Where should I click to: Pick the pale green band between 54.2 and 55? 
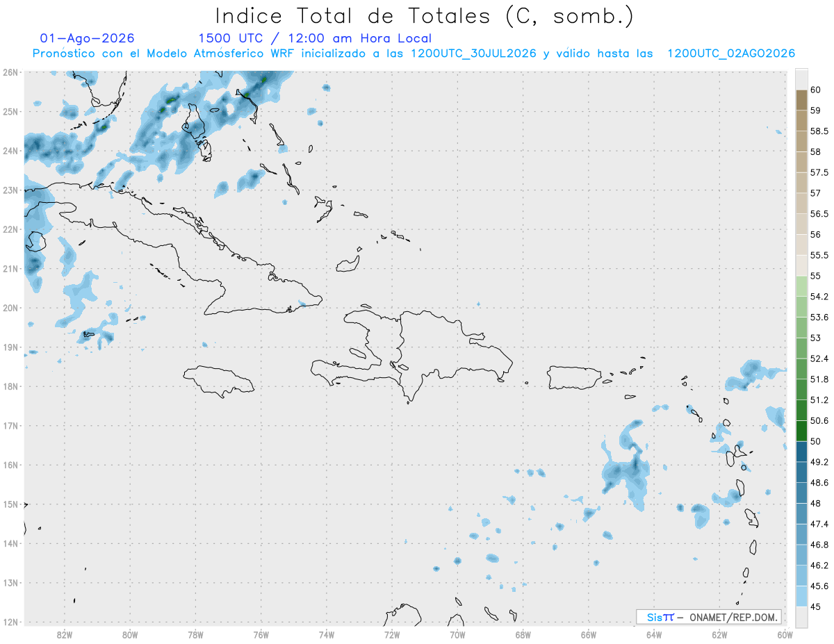(x=801, y=286)
